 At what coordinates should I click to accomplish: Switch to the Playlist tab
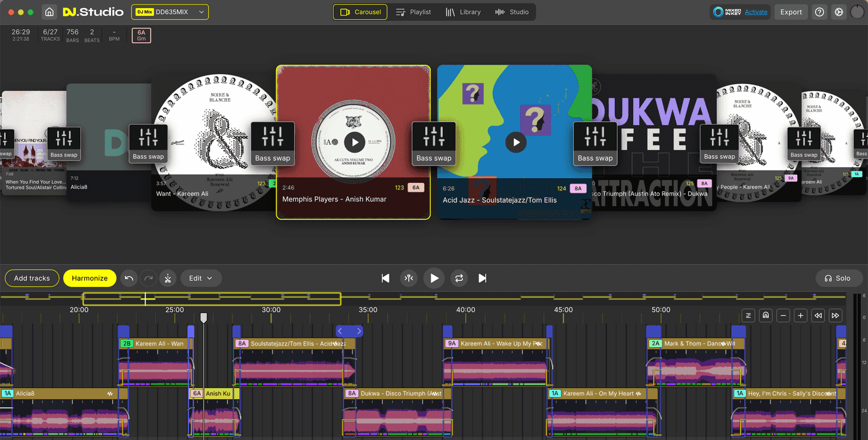pyautogui.click(x=413, y=12)
